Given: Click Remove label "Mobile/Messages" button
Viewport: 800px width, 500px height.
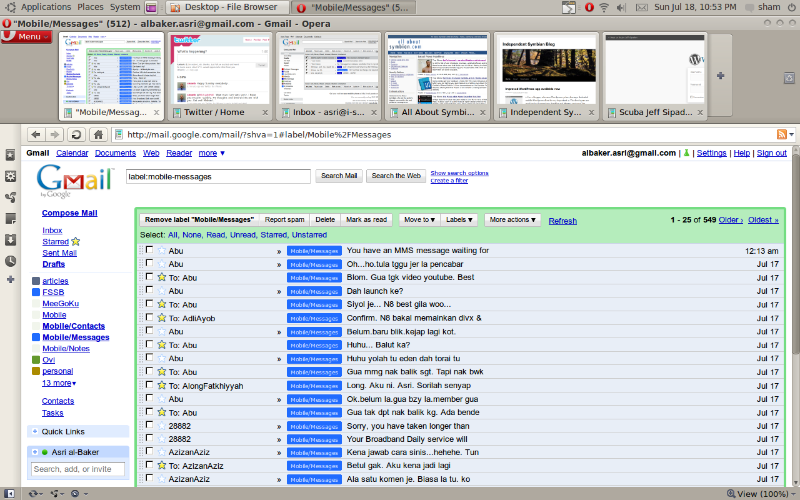Looking at the screenshot, I should point(199,219).
